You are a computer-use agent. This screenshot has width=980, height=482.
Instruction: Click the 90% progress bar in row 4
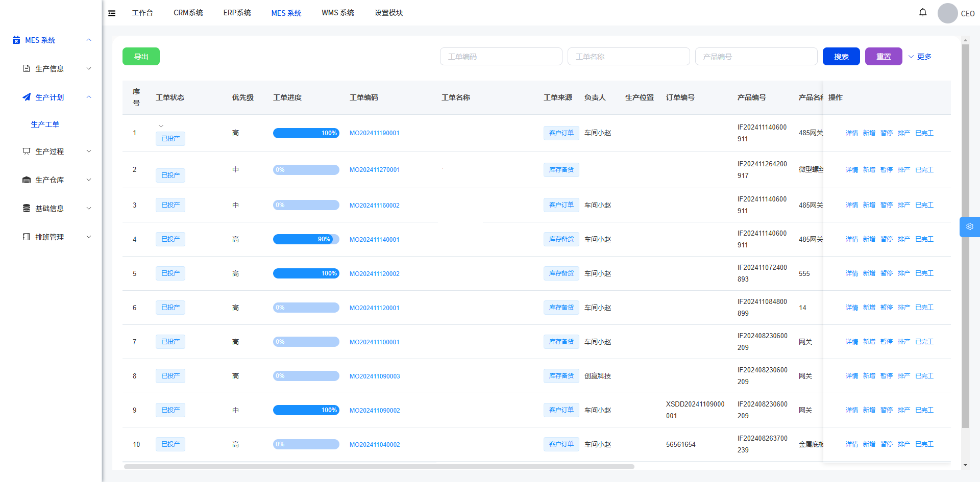pyautogui.click(x=306, y=239)
